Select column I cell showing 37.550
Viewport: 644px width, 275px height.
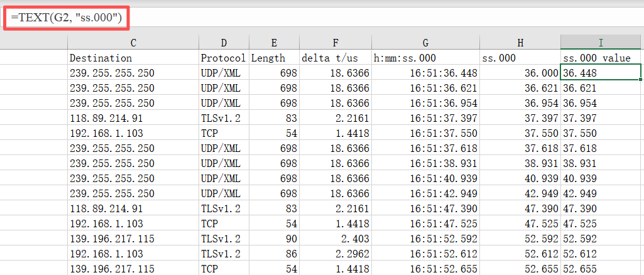click(601, 133)
